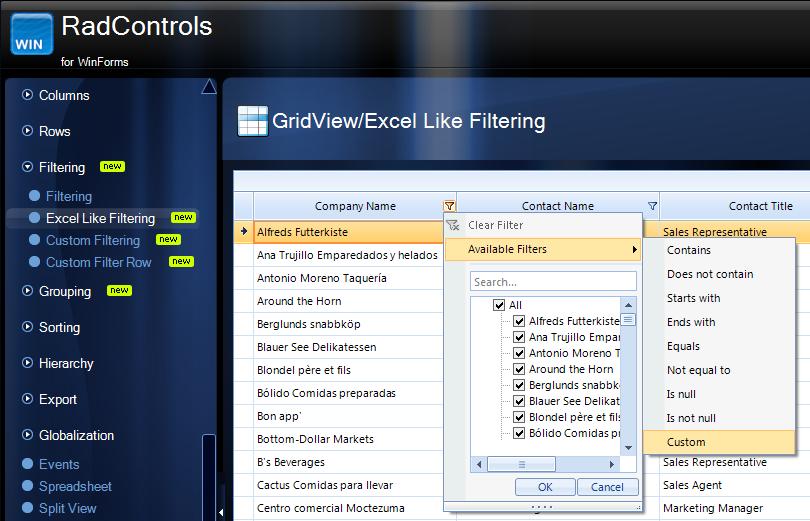
Task: Click the WIN RadControls logo icon
Action: pyautogui.click(x=32, y=34)
